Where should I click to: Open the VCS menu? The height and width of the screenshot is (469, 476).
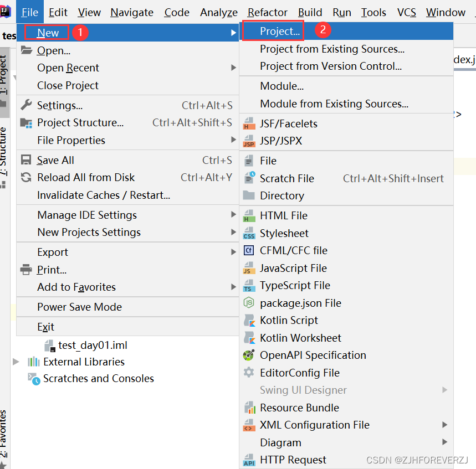point(407,12)
